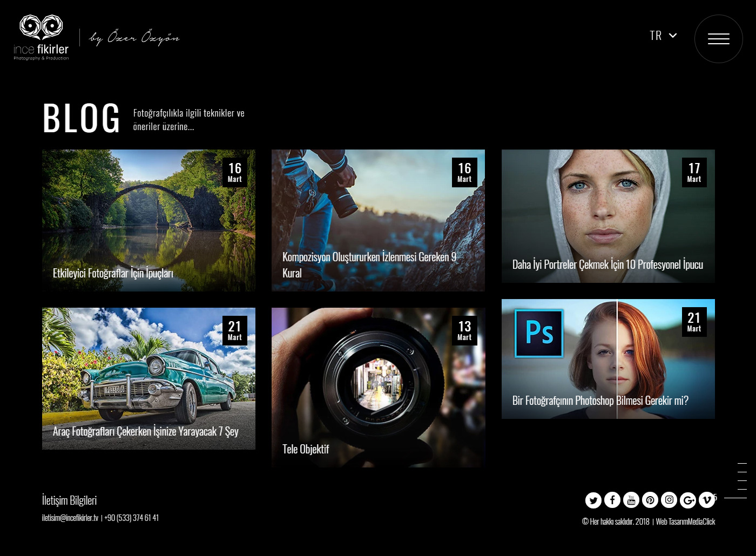Image resolution: width=756 pixels, height=556 pixels.
Task: Click the iletisim@incefikirler.tv email link
Action: click(70, 518)
